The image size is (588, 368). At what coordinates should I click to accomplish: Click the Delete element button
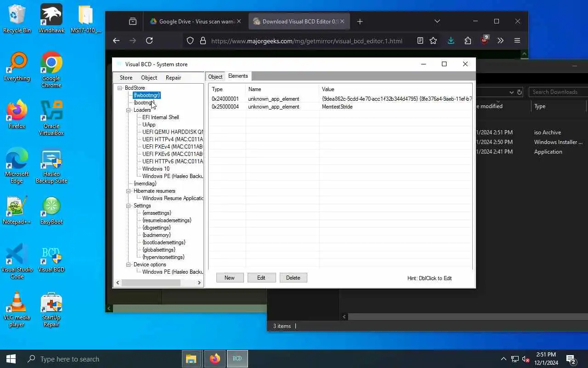293,278
